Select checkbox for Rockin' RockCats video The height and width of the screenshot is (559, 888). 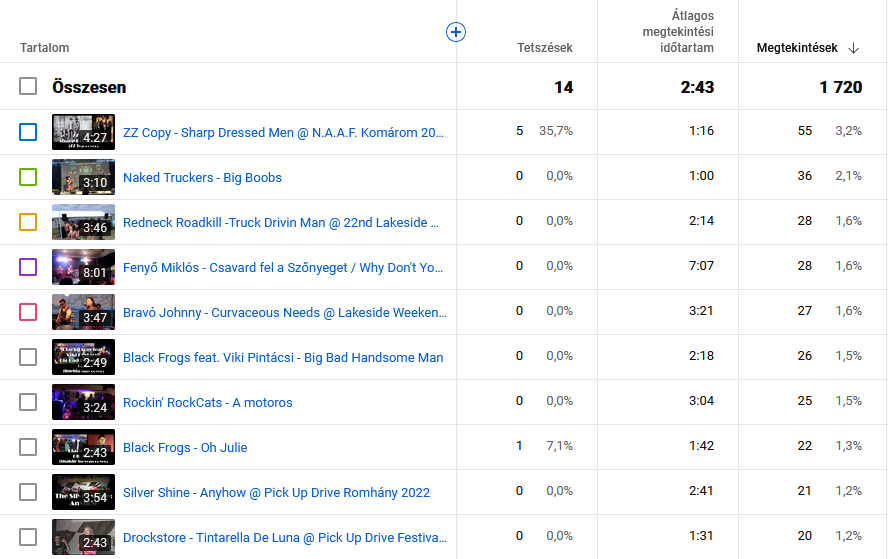[28, 402]
